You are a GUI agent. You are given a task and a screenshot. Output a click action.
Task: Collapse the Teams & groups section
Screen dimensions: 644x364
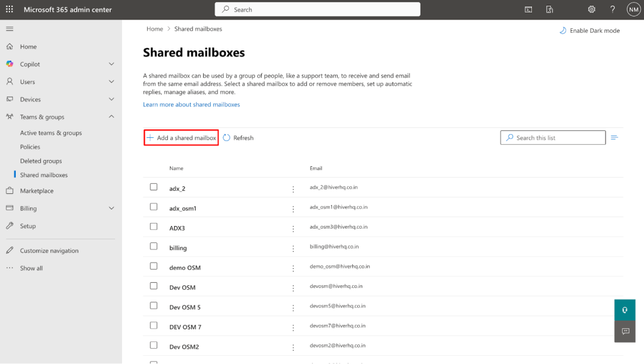click(x=111, y=117)
